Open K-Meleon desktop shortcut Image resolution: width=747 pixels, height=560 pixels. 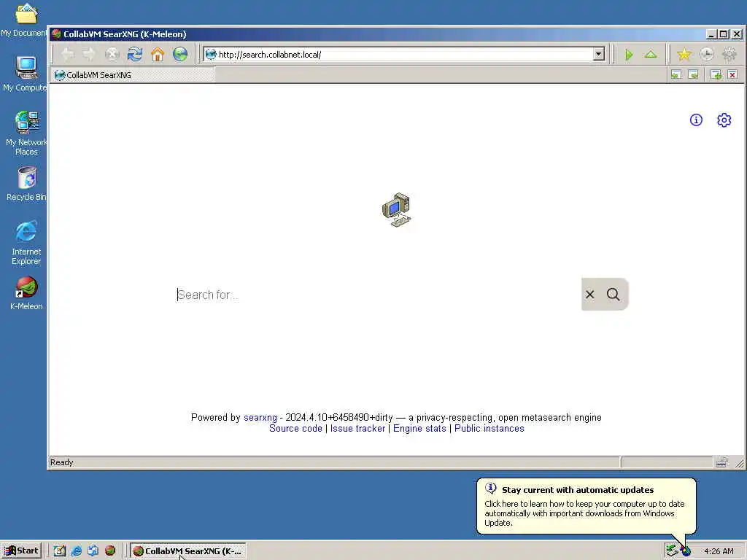26,293
